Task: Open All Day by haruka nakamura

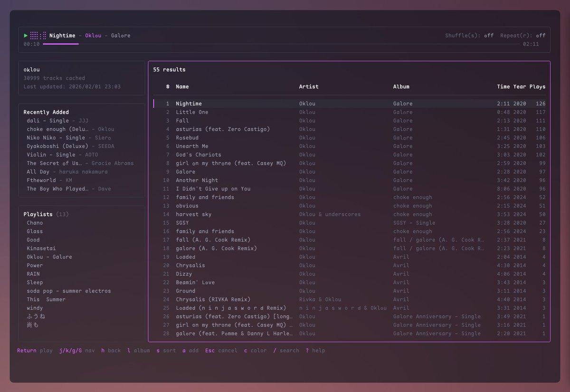Action: [x=67, y=172]
